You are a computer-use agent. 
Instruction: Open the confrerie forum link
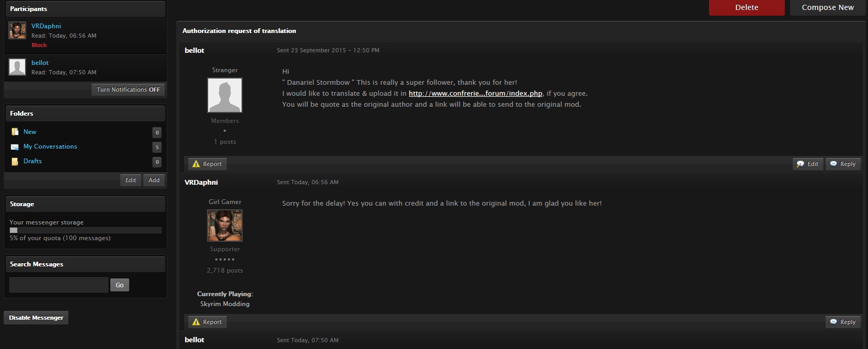[475, 93]
